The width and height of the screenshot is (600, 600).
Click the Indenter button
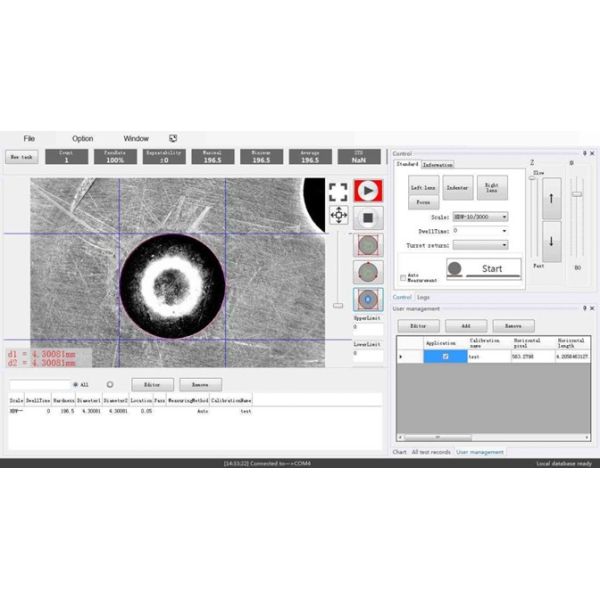tap(457, 187)
